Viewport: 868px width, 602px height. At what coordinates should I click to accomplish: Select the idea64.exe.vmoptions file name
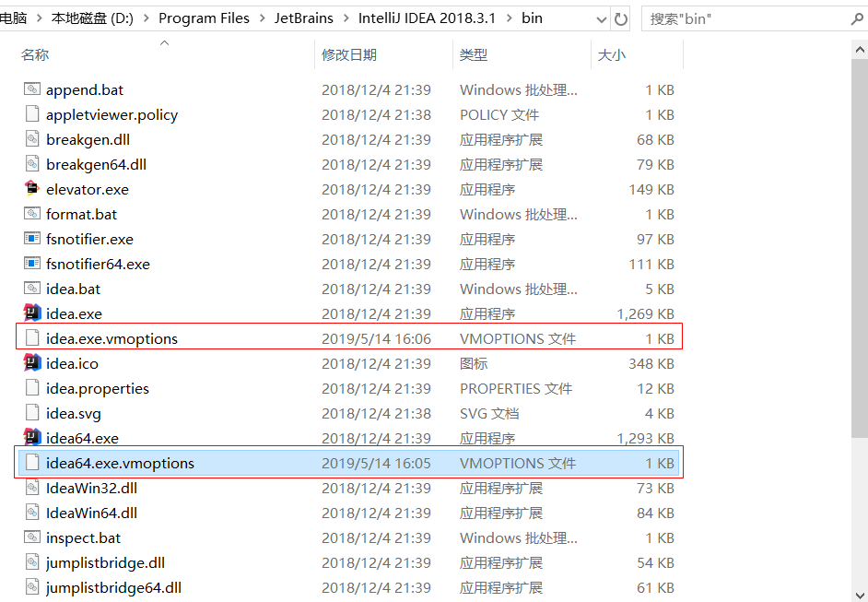(120, 464)
